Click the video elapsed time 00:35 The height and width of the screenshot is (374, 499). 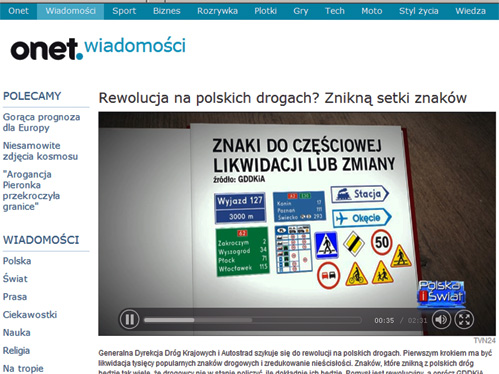pyautogui.click(x=384, y=320)
